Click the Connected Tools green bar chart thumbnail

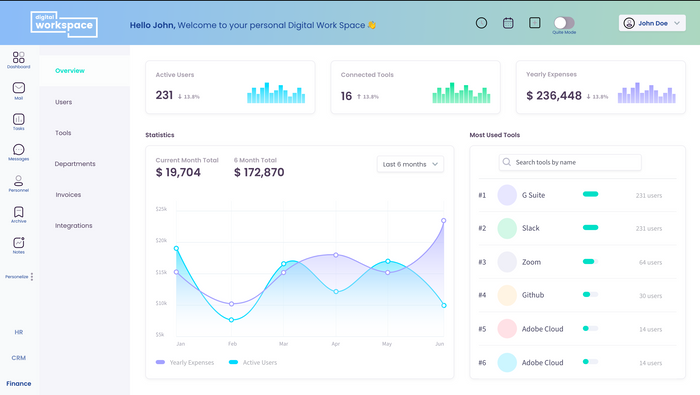461,92
